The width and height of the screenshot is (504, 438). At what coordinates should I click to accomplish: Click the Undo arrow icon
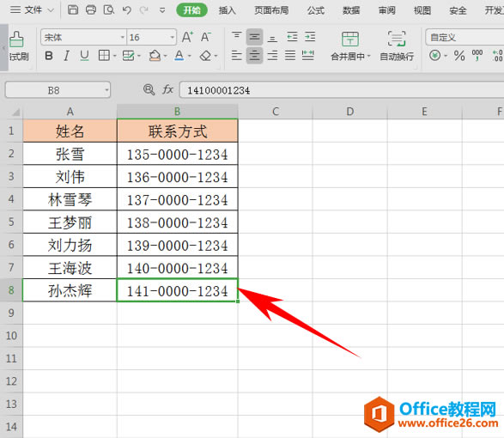(126, 10)
